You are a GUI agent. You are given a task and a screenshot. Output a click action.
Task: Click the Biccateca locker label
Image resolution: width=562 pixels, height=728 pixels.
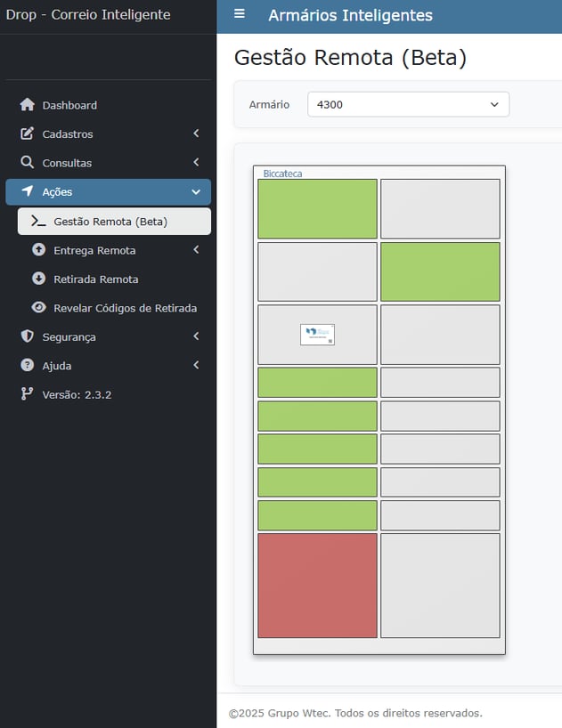[x=282, y=174]
